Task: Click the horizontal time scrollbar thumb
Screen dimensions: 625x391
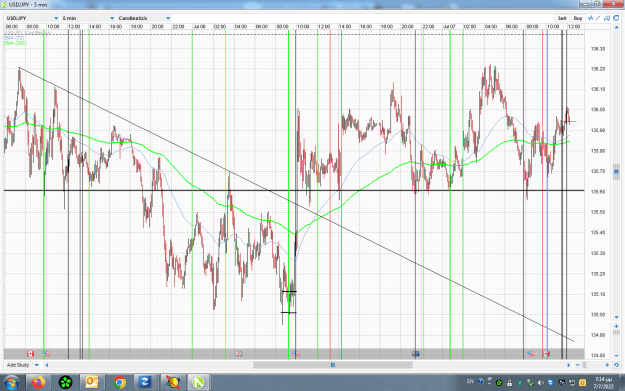Action: click(x=333, y=365)
